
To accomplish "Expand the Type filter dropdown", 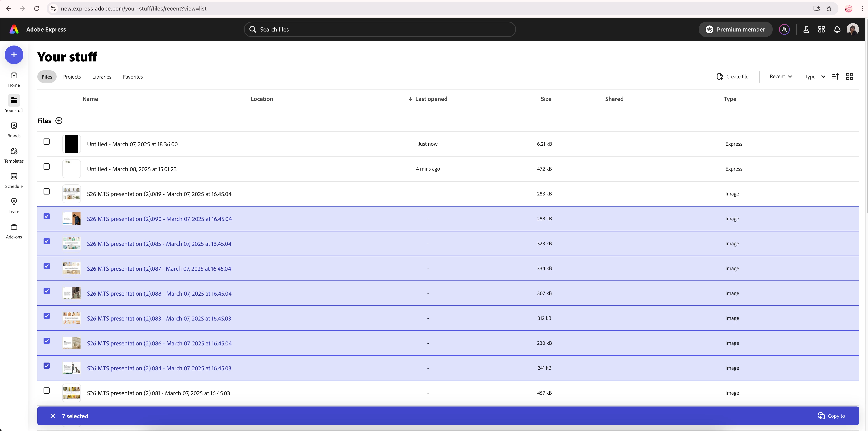I will 814,76.
